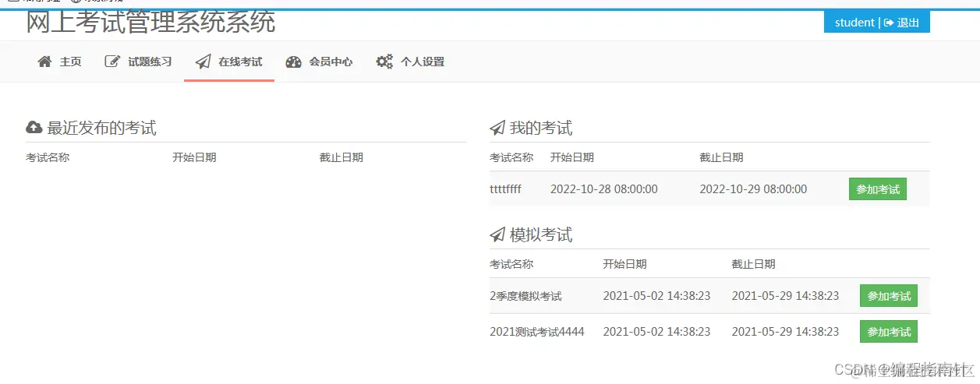
Task: Click the end date of 2021测试考试4444
Action: tap(785, 332)
